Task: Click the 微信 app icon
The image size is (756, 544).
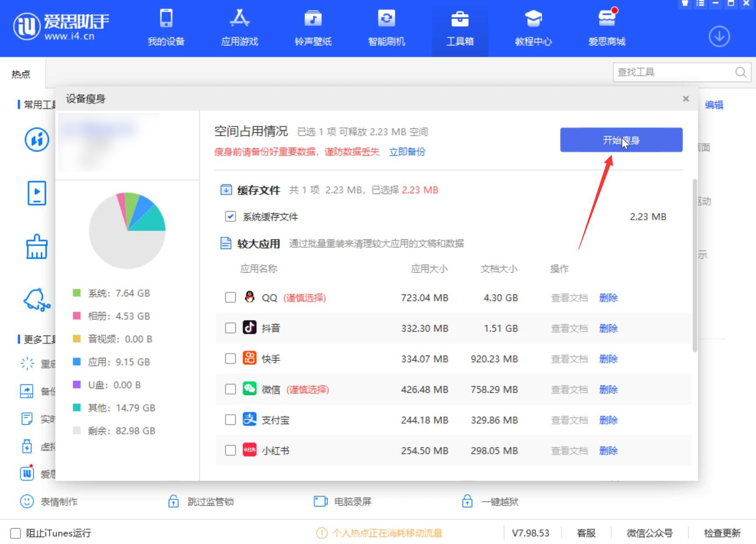Action: [250, 388]
